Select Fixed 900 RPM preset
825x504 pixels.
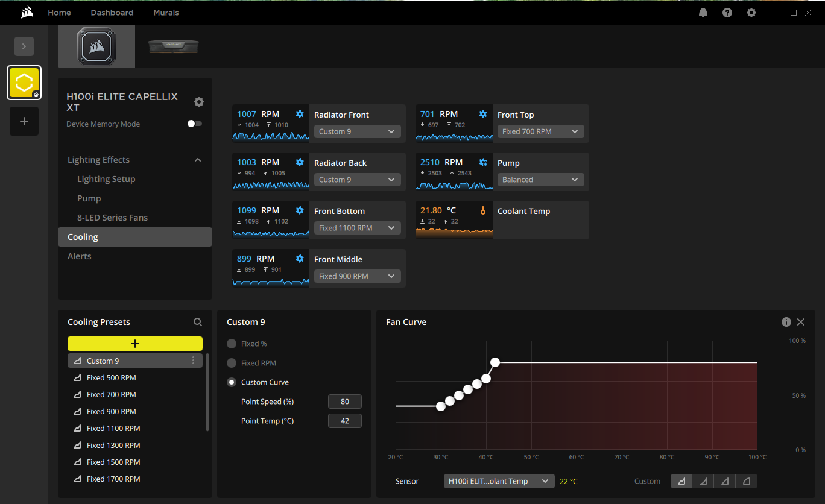(x=135, y=411)
